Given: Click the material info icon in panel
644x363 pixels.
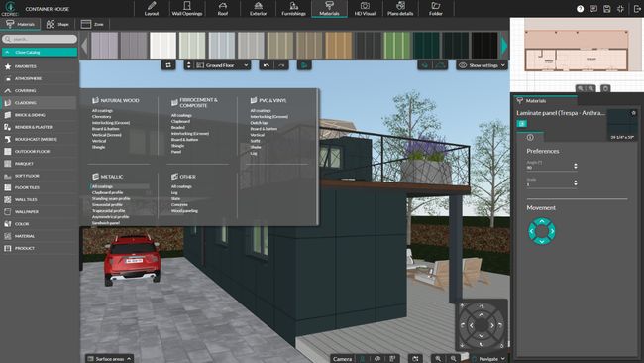Looking at the screenshot, I should click(x=530, y=137).
